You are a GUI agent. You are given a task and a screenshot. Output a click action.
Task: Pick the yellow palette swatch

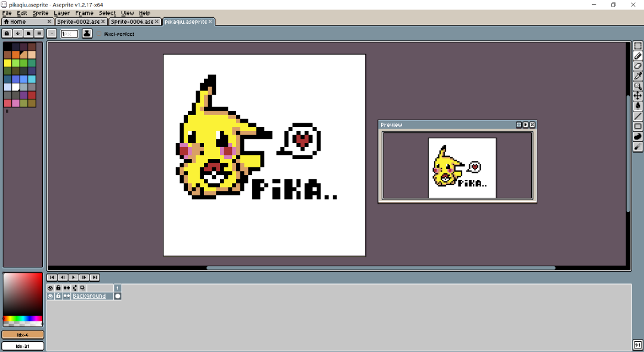click(7, 63)
